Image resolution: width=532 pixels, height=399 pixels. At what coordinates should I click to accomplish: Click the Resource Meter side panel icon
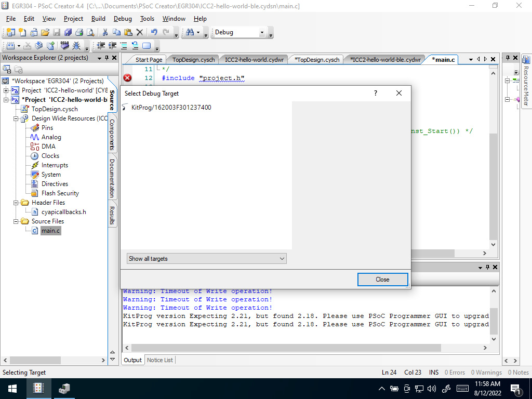pos(526,60)
